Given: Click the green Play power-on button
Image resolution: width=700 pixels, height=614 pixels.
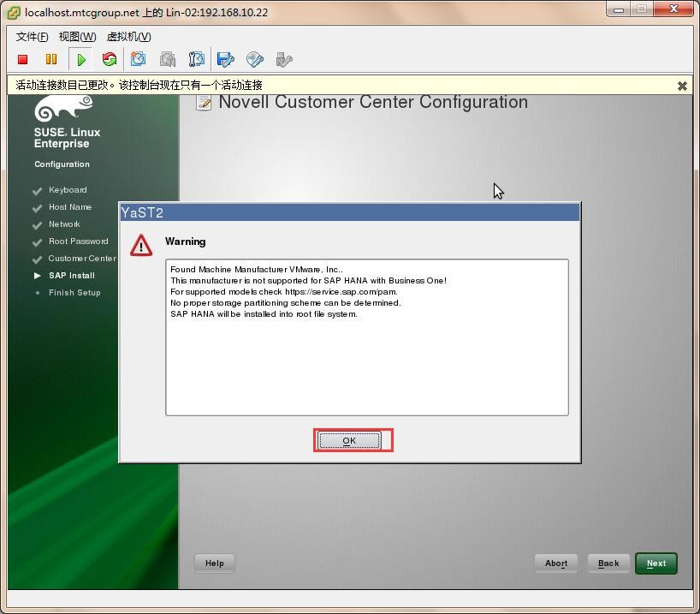Looking at the screenshot, I should 80,59.
